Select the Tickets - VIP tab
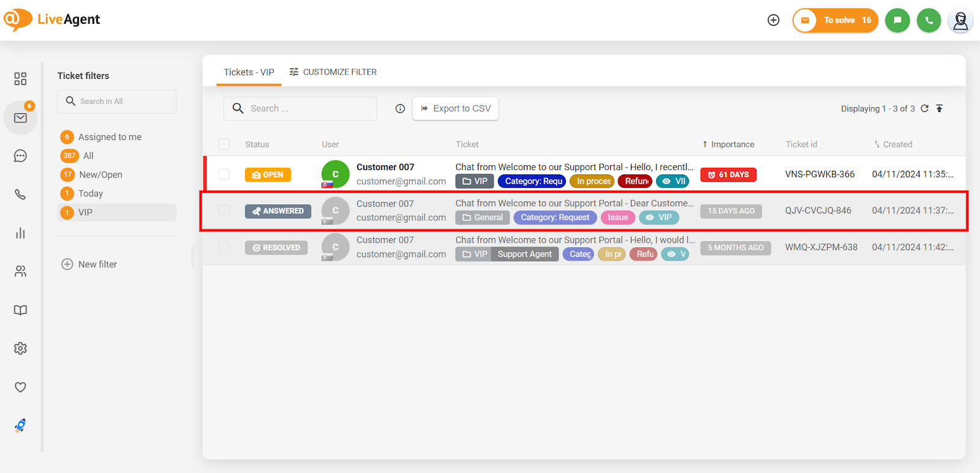 click(x=249, y=72)
